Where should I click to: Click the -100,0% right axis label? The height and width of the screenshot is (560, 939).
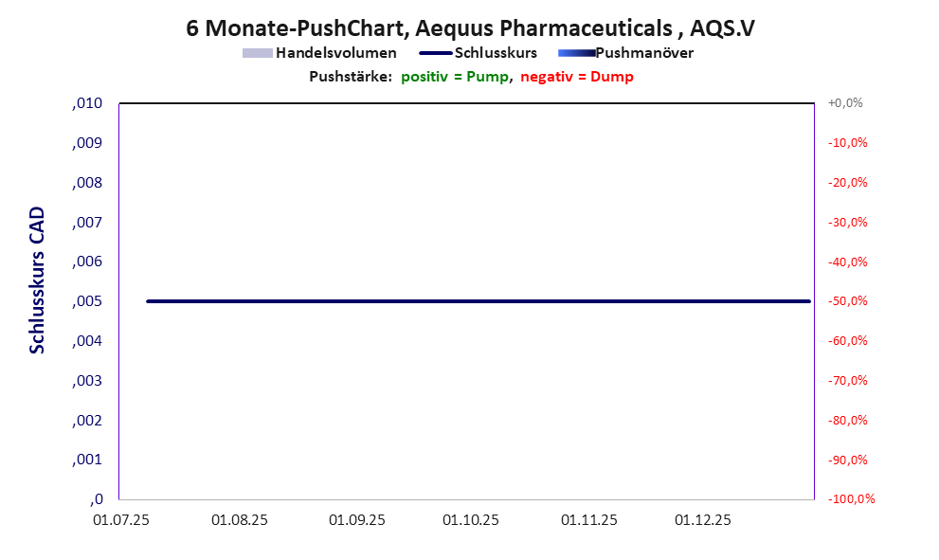(850, 499)
